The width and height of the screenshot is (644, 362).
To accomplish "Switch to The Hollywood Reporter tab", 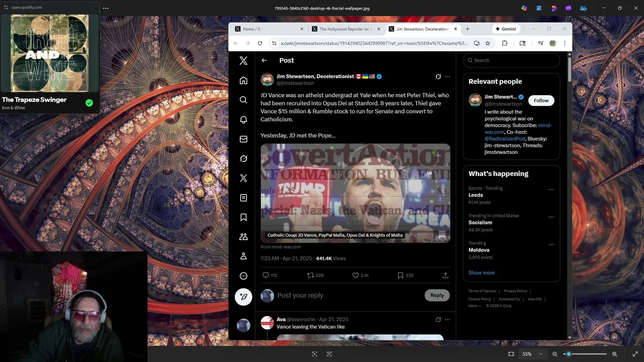I will tap(346, 29).
